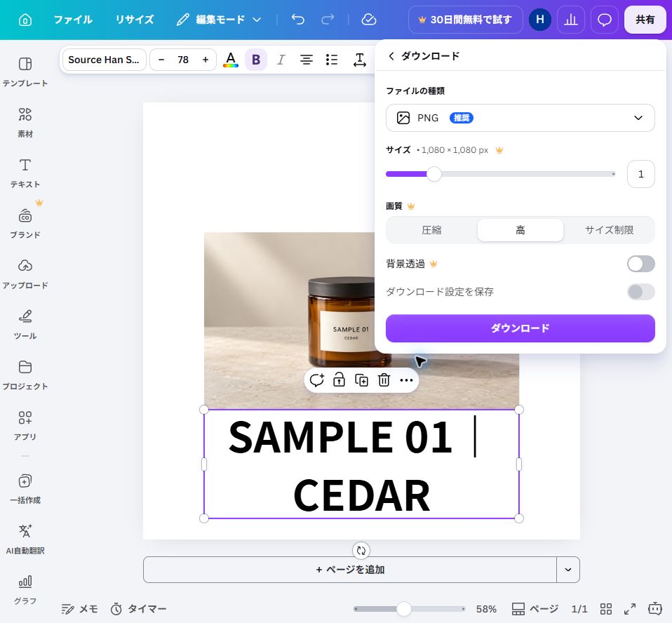
Task: Adjust the サイズ scale slider
Action: click(x=434, y=174)
